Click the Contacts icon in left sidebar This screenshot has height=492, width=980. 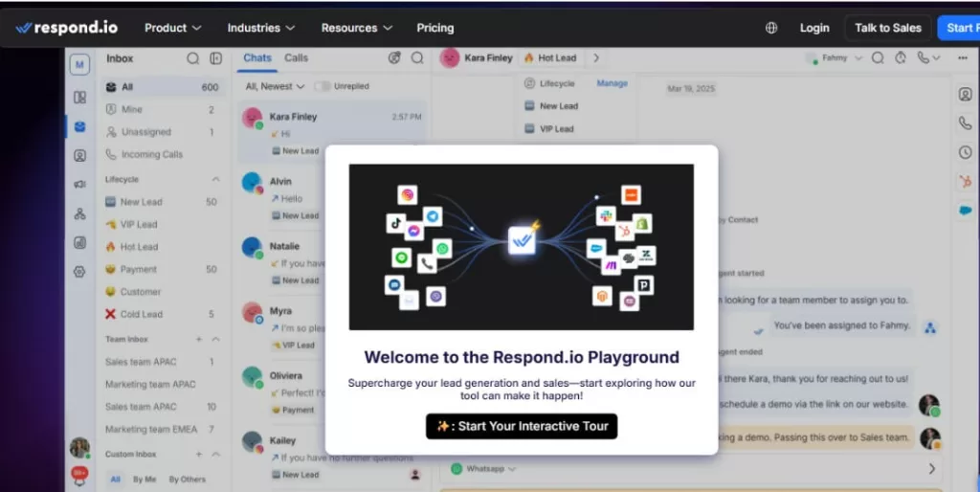[x=79, y=156]
